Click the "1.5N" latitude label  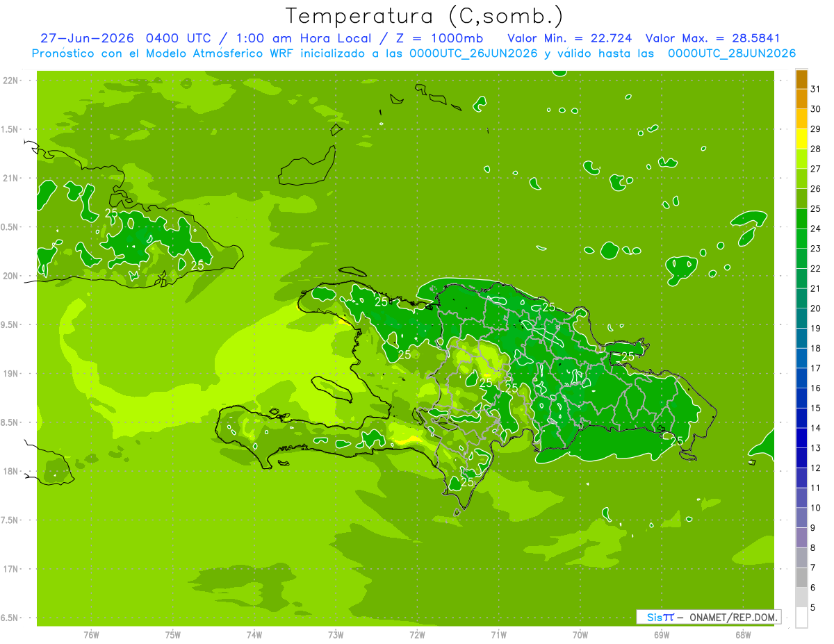(10, 129)
